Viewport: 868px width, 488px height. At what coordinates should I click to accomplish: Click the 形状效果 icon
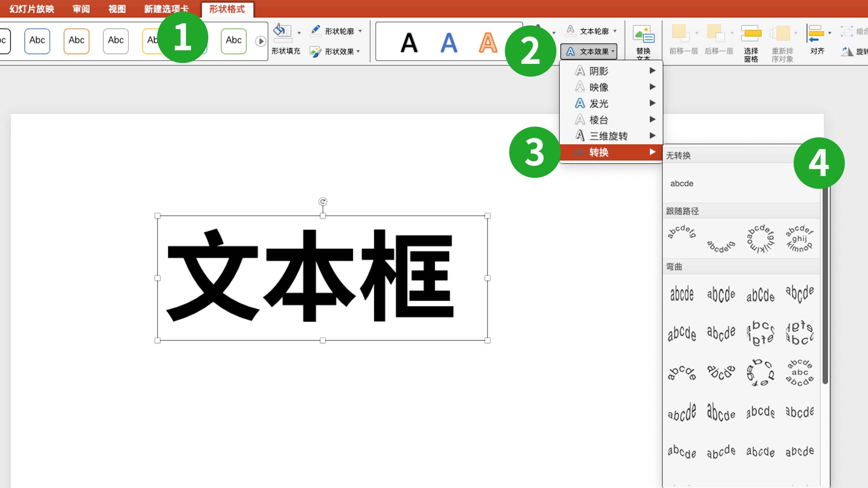point(315,51)
